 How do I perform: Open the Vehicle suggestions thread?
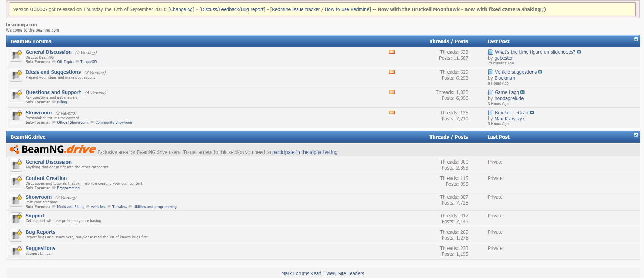click(516, 72)
